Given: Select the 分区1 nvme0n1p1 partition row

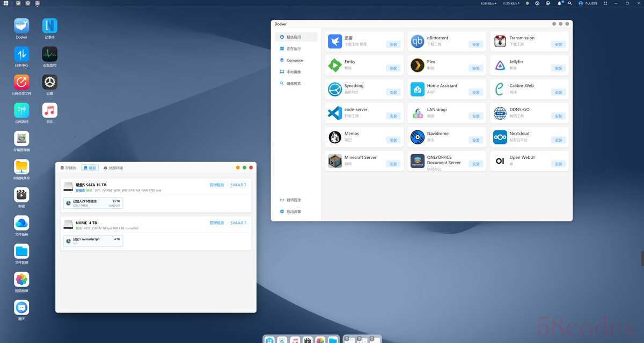Looking at the screenshot, I should 93,241.
